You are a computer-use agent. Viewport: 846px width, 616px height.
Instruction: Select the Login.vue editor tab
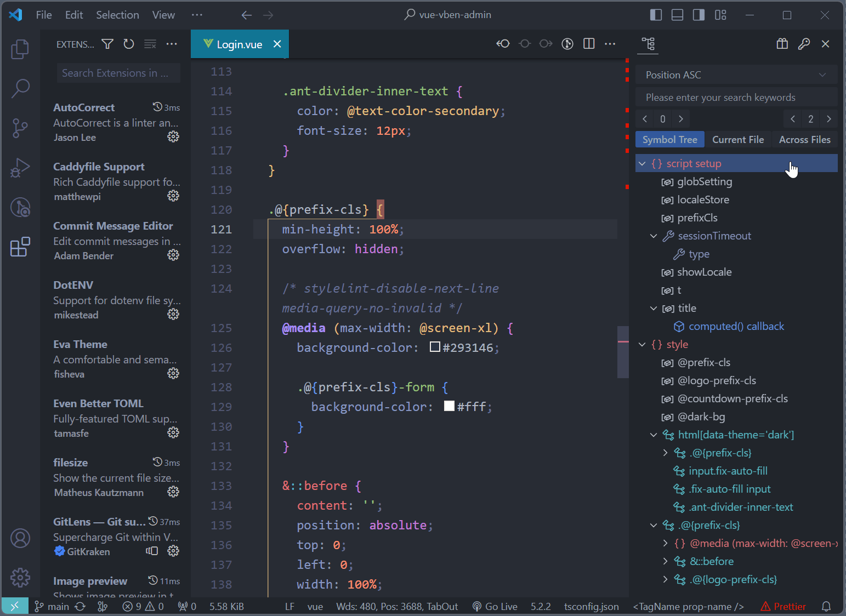240,44
